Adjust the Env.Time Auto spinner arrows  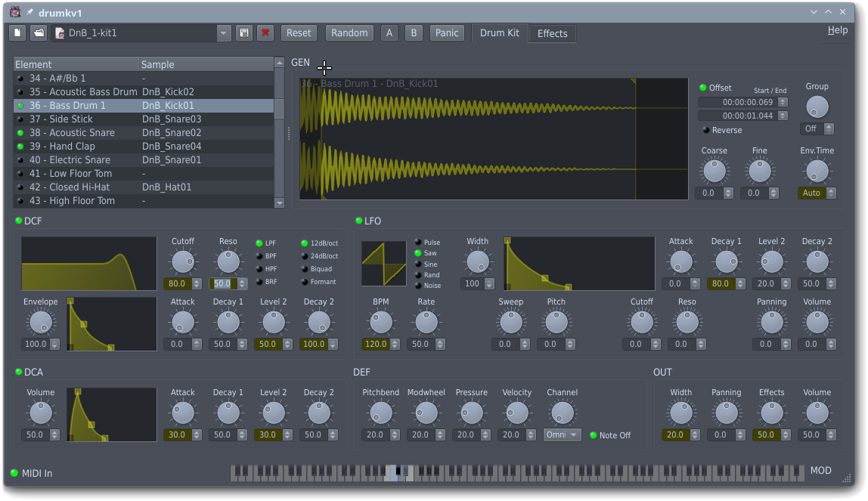click(x=831, y=193)
